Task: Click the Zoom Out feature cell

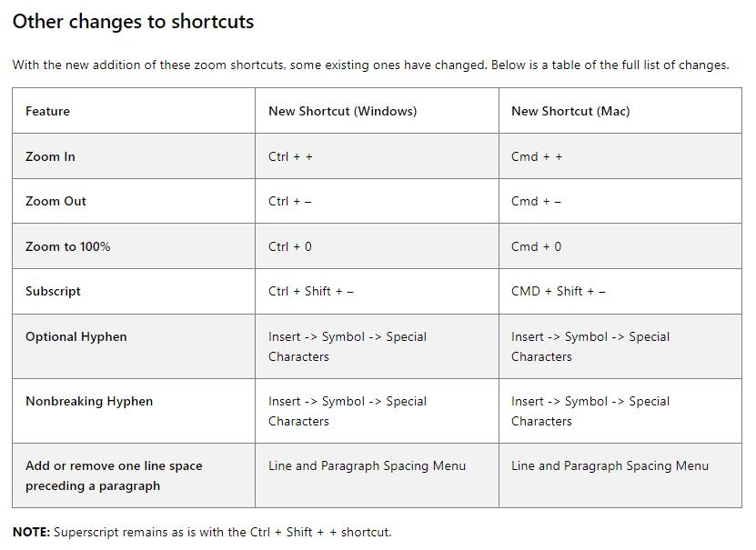Action: (55, 201)
